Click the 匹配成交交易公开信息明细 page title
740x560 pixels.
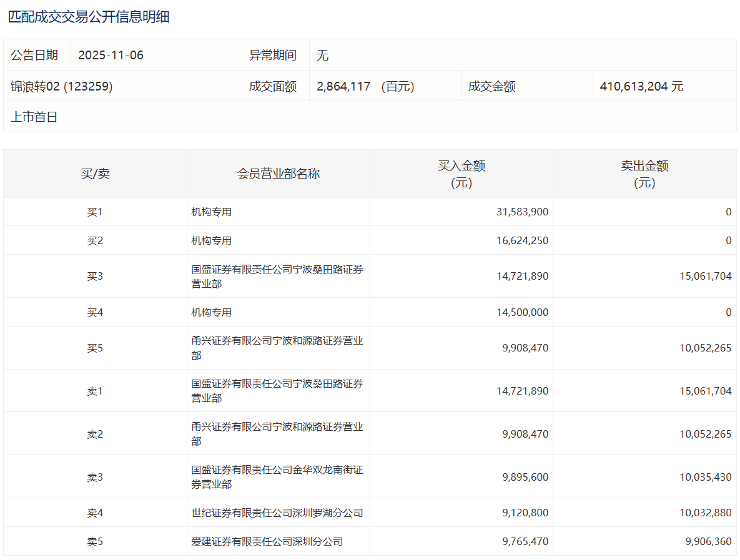(89, 17)
